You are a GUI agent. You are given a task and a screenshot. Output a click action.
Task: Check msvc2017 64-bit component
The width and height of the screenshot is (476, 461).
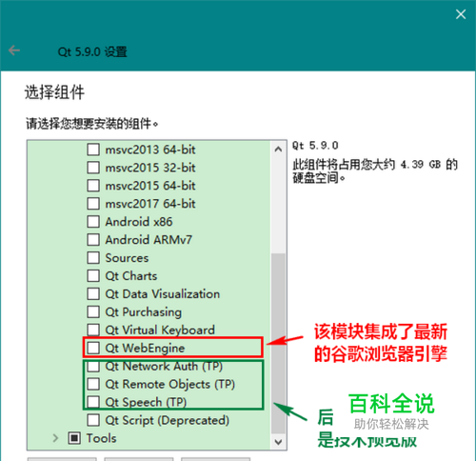[93, 204]
